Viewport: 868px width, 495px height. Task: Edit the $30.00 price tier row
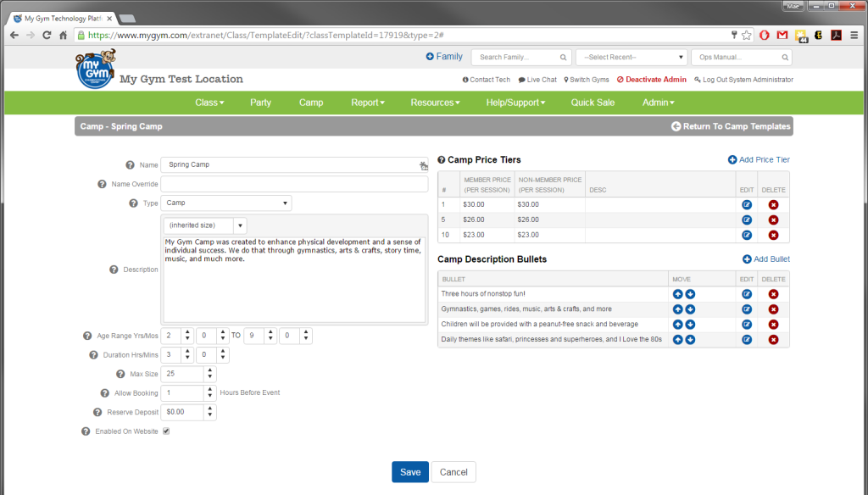pyautogui.click(x=747, y=204)
